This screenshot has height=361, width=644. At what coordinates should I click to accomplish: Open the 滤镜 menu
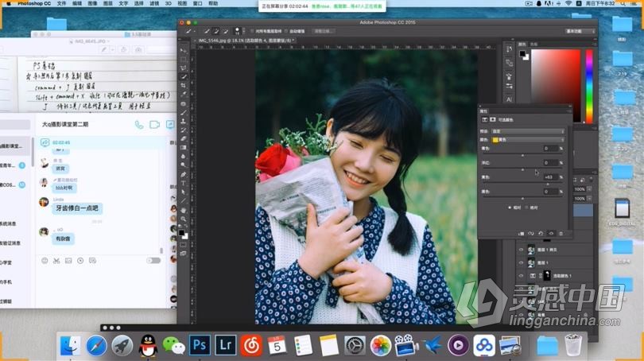154,3
